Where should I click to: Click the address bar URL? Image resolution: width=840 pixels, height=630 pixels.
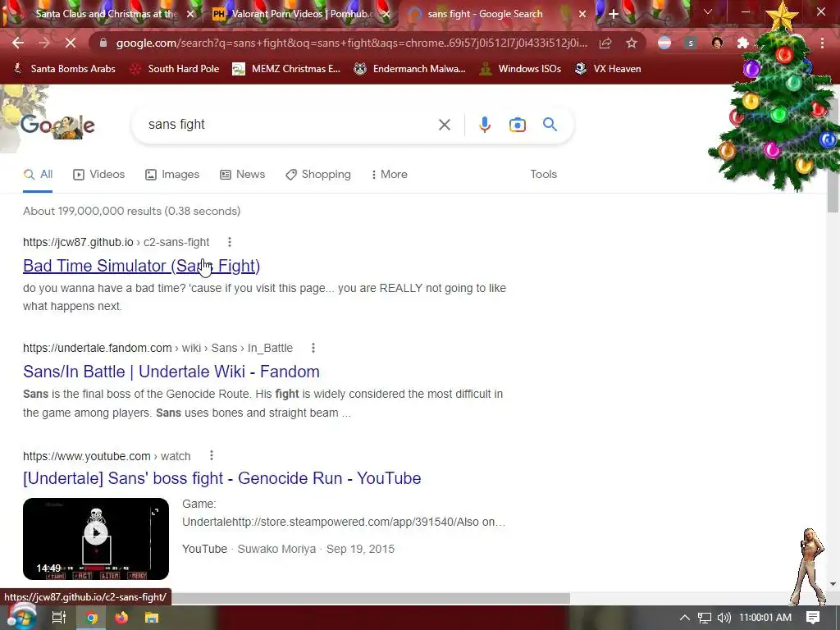pos(351,43)
